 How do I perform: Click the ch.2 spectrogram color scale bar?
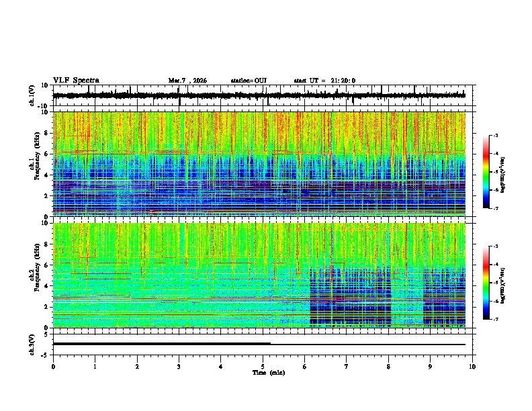point(486,283)
